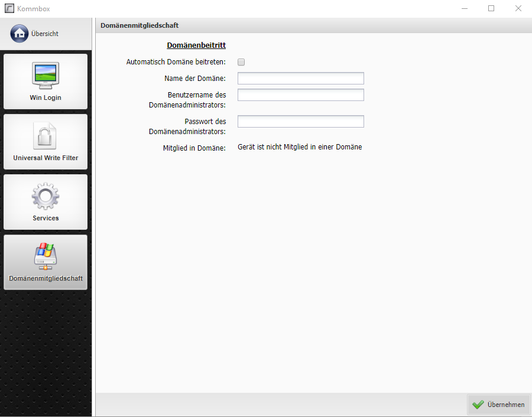Go to Übersicht text label
The image size is (532, 417).
point(45,34)
